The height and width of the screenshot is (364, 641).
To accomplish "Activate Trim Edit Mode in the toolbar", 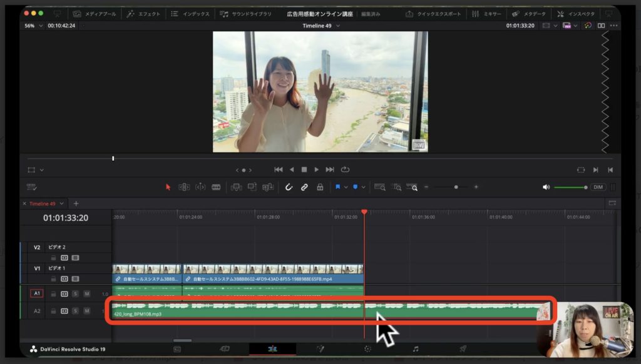I will click(183, 186).
